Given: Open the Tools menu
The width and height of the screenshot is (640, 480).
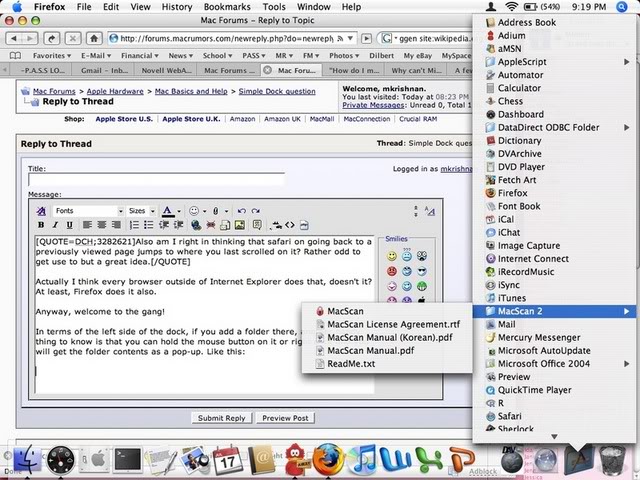Looking at the screenshot, I should point(274,7).
